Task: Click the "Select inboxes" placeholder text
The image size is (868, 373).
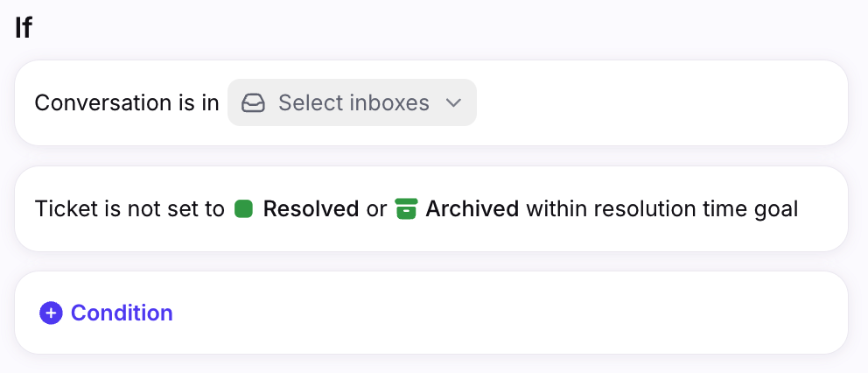Action: click(353, 102)
